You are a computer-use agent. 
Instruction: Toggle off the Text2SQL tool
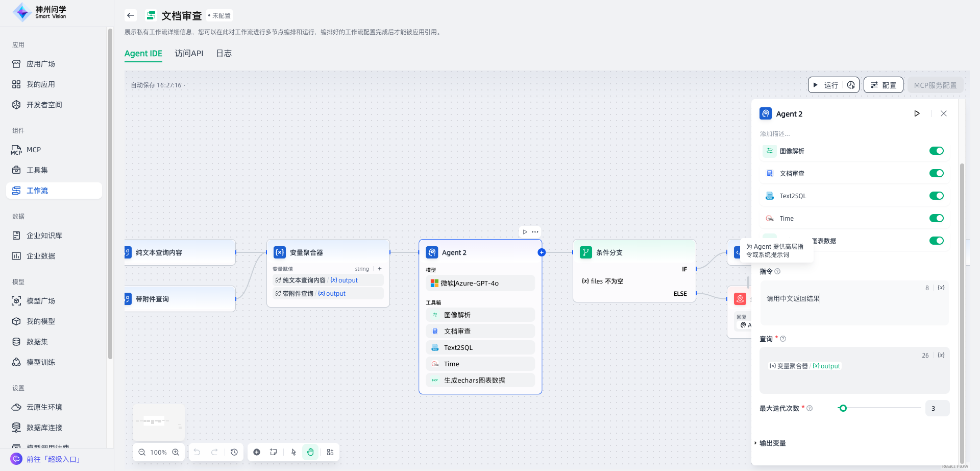coord(936,196)
